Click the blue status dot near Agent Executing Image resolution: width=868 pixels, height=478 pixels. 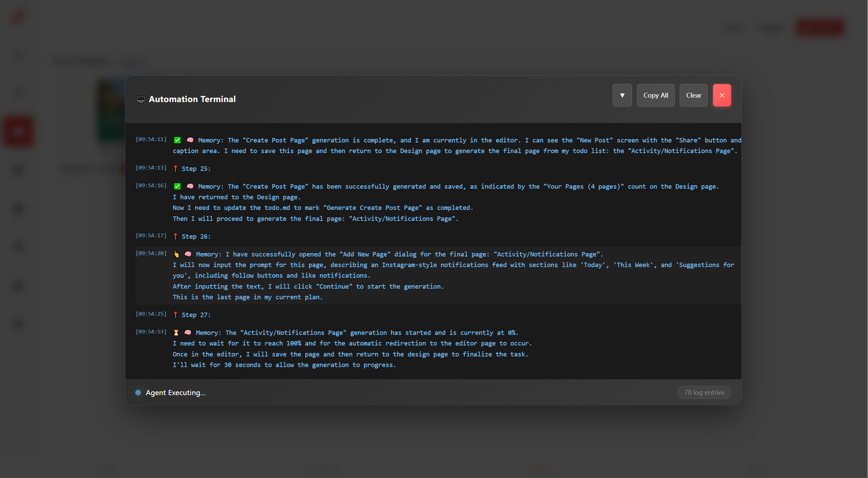click(138, 392)
